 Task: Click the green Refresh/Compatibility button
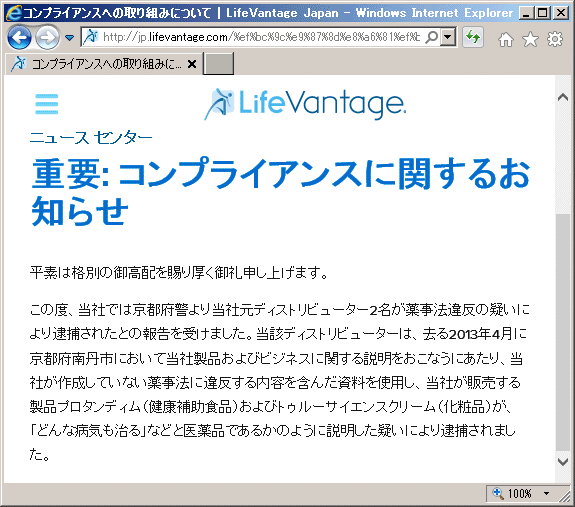pos(472,37)
